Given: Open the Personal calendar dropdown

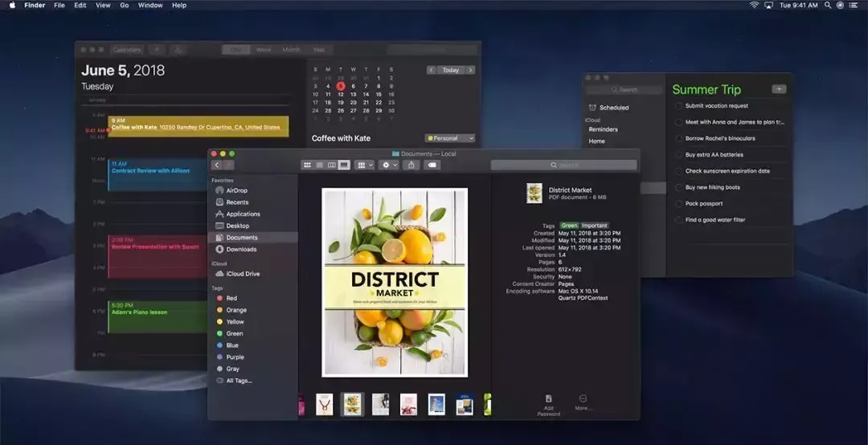Looking at the screenshot, I should 450,138.
